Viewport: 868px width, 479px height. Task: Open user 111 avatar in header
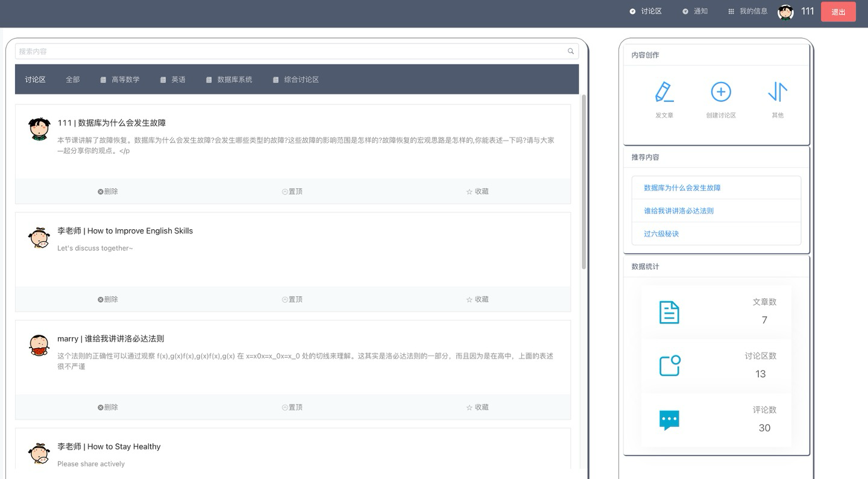point(785,12)
